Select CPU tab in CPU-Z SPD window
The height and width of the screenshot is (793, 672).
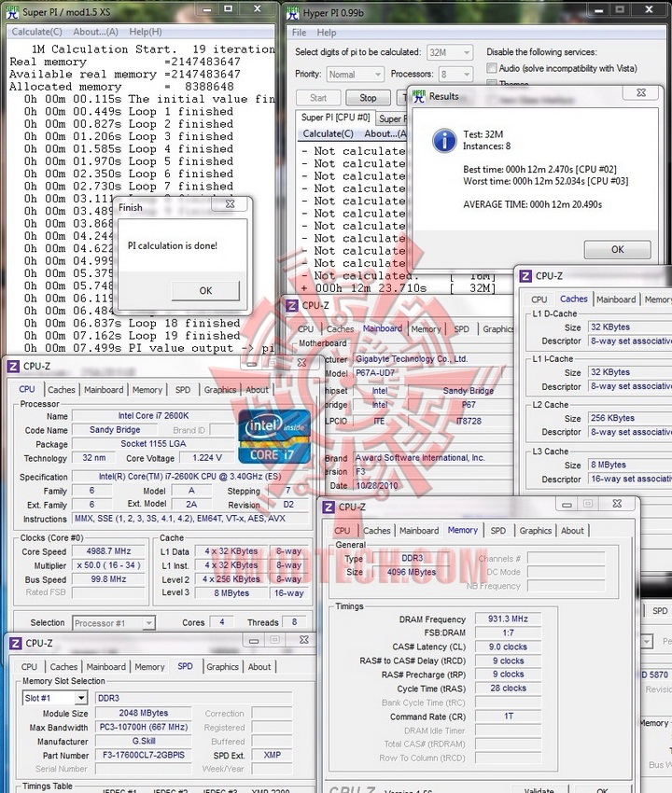(29, 666)
